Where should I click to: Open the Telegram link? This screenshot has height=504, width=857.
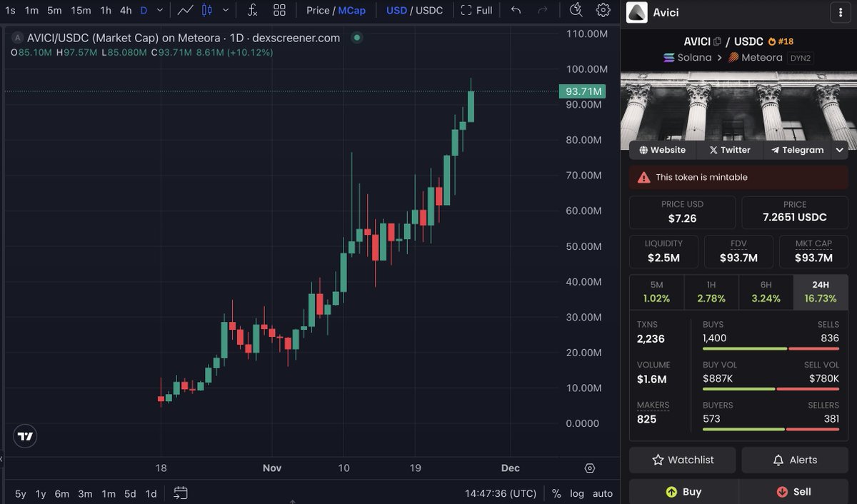(x=798, y=150)
